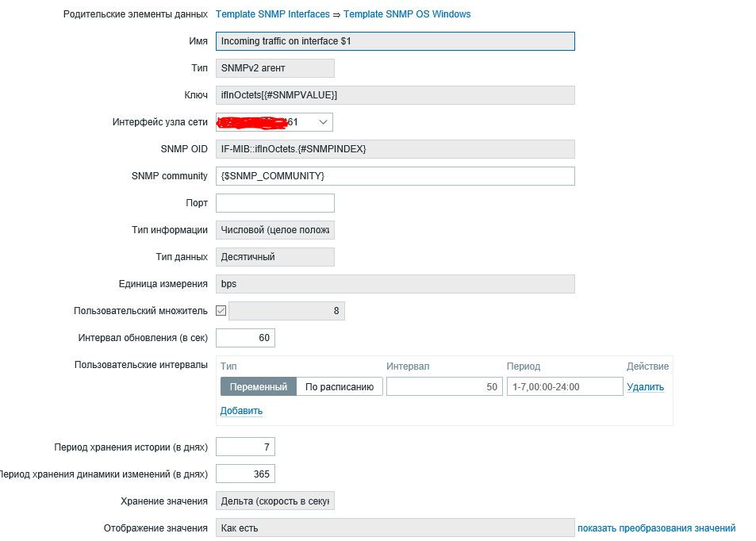Click the update interval field
The image size is (756, 541).
245,338
